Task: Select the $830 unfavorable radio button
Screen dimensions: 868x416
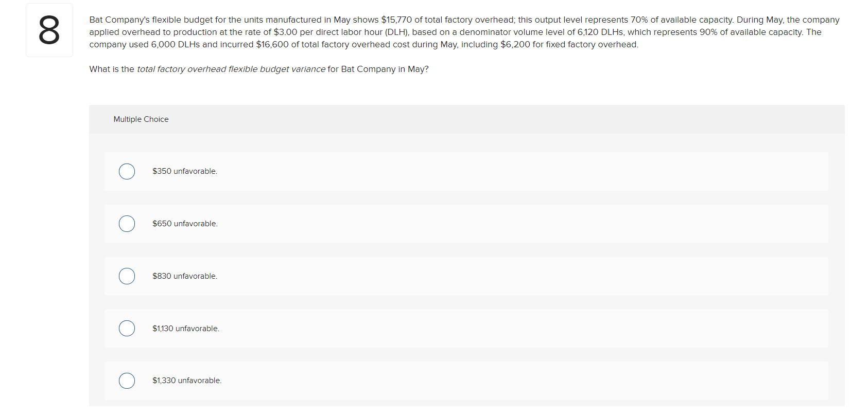Action: [127, 276]
